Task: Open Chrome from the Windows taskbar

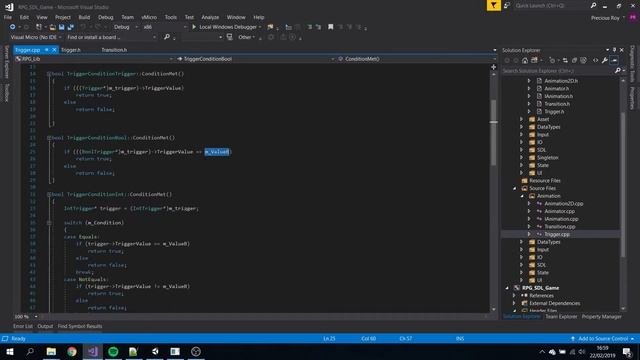Action: coord(72,351)
